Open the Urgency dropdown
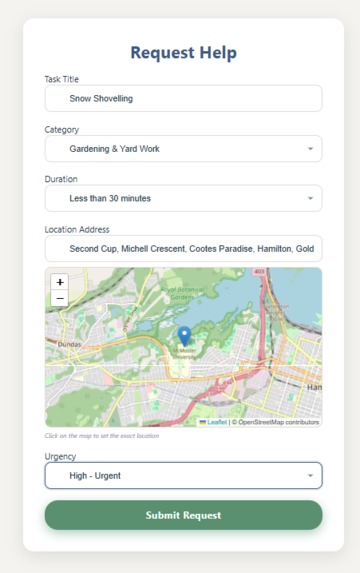 point(183,475)
